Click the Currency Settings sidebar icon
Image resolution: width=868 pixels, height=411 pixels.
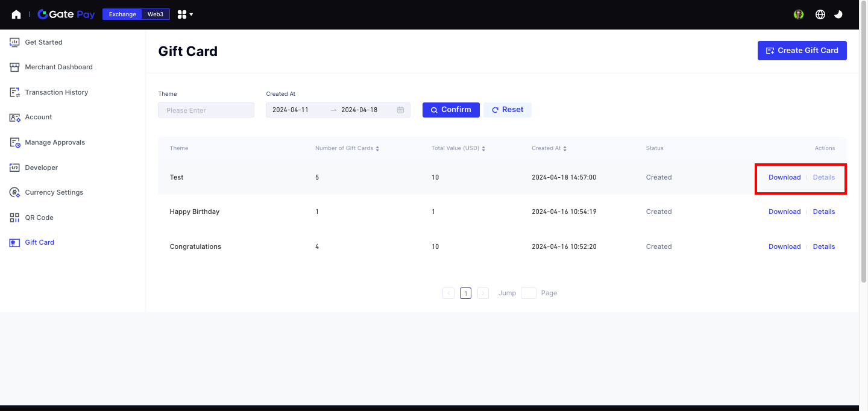(14, 192)
